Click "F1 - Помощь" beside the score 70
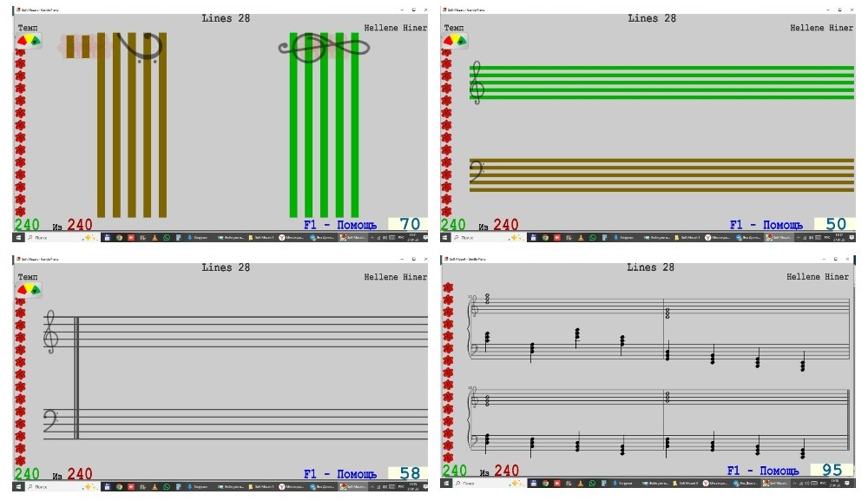Screen dimensions: 868x501 coord(339,225)
